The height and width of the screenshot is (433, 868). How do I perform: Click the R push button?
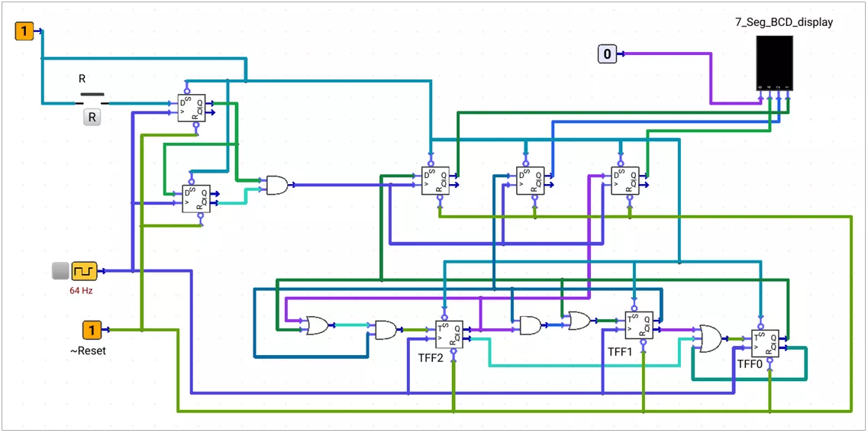click(x=92, y=118)
